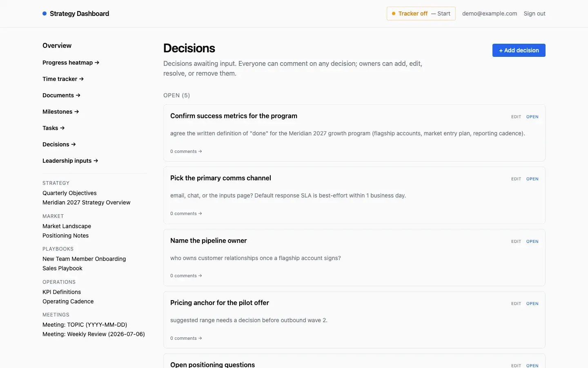Click OPEN status on Confirm success metrics
The width and height of the screenshot is (588, 368).
coord(532,117)
